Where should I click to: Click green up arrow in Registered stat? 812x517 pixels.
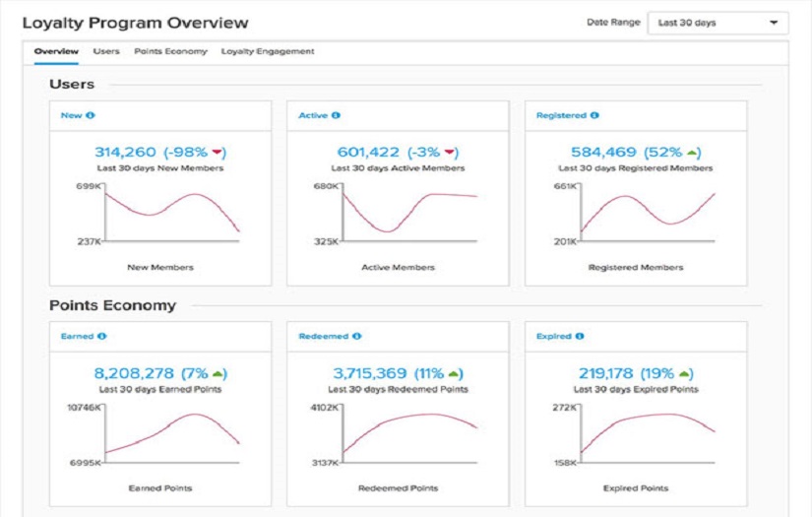click(691, 153)
